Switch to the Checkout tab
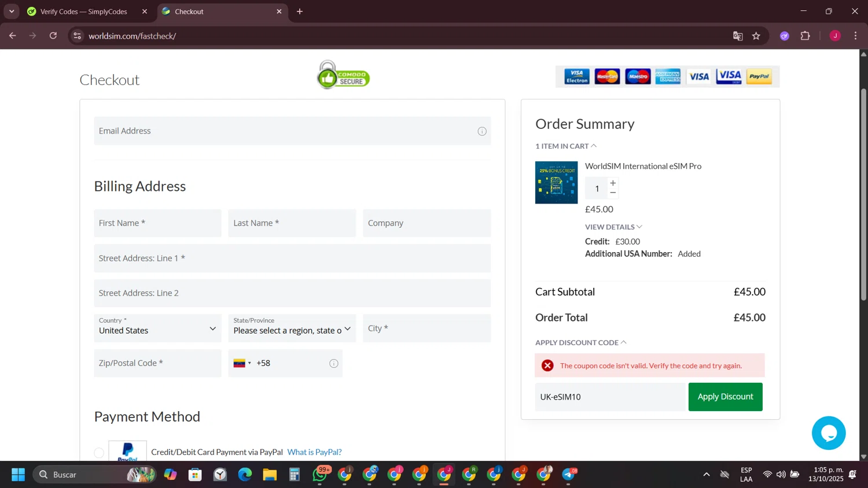 point(222,12)
